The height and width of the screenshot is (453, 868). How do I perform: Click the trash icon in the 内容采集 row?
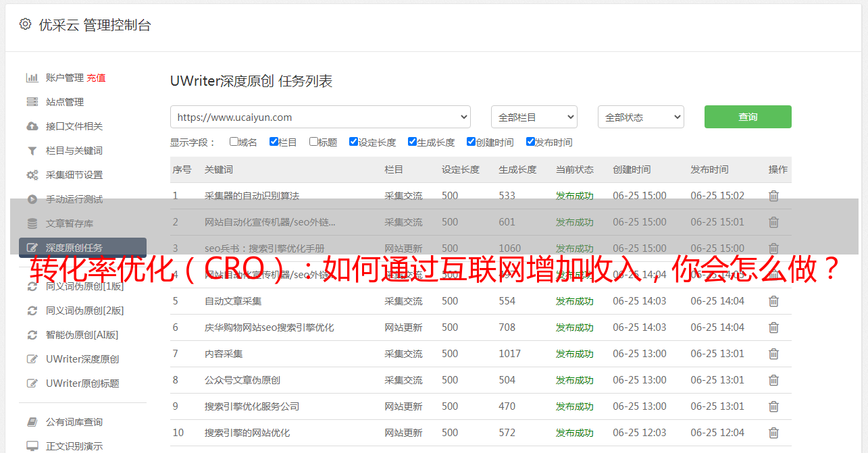pos(773,354)
